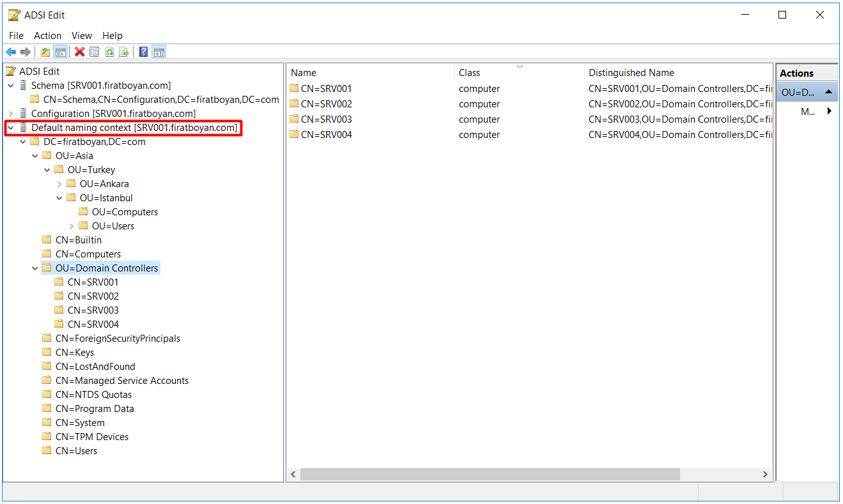This screenshot has height=504, width=843.
Task: Click the Schema server node icon
Action: (24, 86)
